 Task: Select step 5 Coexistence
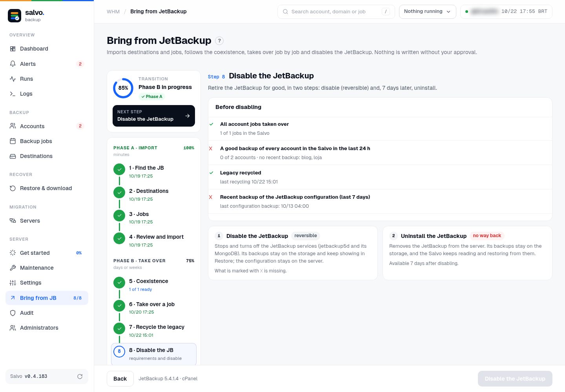coord(154,285)
